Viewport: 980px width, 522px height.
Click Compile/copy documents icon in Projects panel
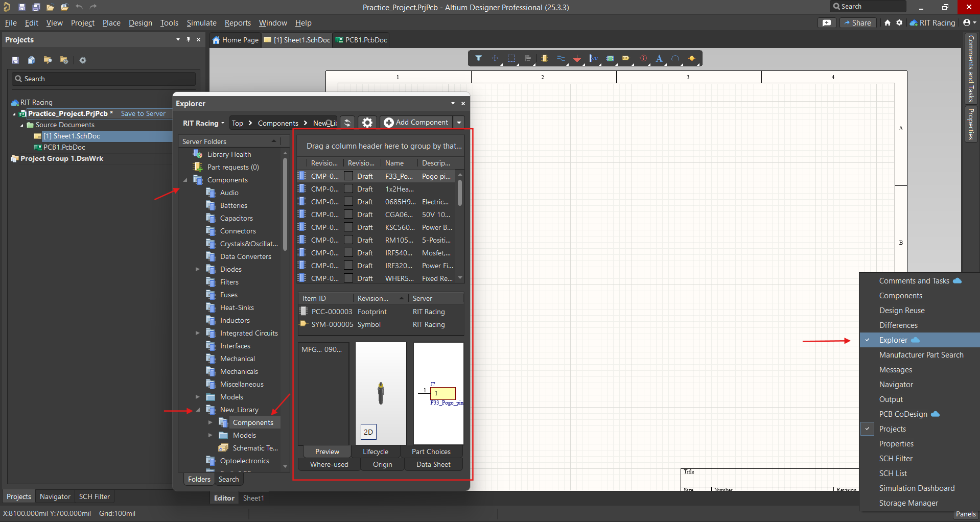click(x=31, y=60)
